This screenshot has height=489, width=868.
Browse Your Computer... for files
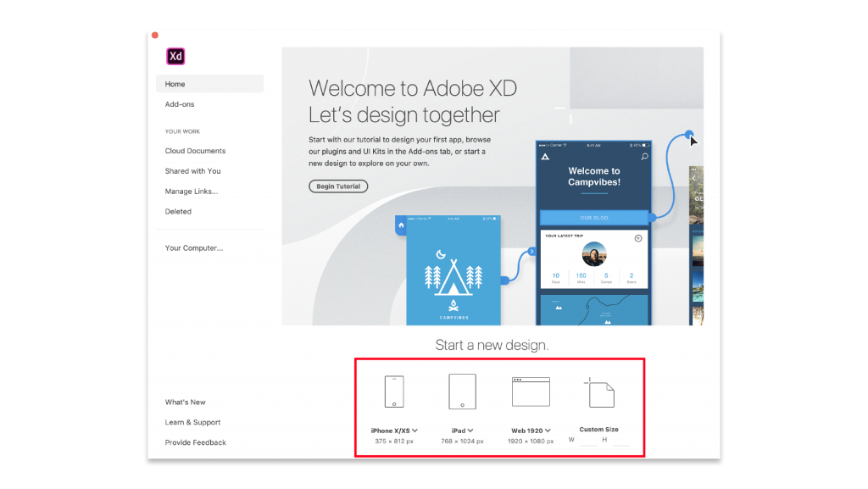coord(194,247)
